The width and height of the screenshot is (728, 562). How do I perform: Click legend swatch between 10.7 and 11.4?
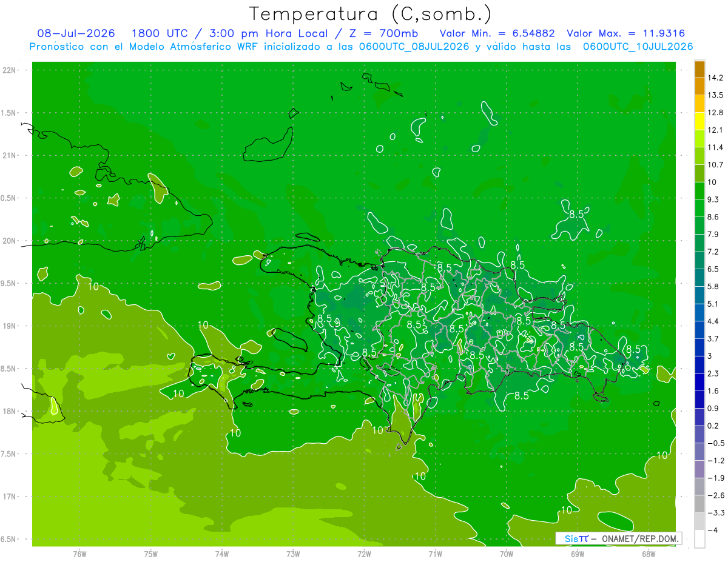(699, 156)
